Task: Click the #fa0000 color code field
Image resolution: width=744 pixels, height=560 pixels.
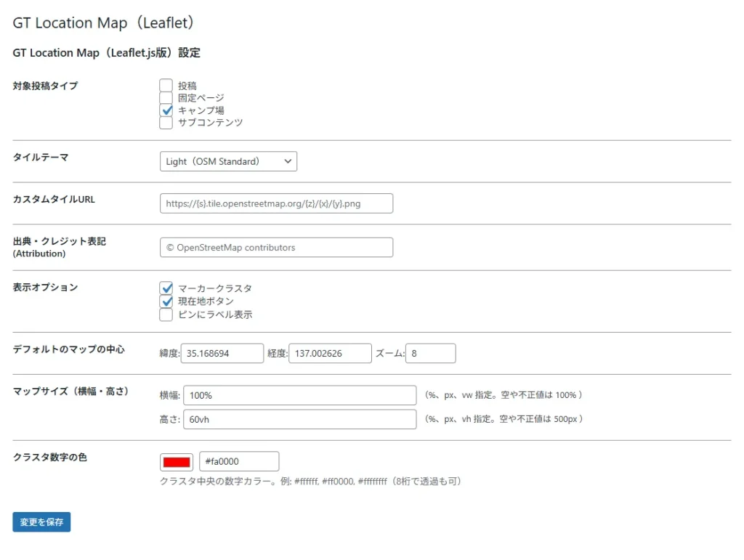Action: [239, 461]
